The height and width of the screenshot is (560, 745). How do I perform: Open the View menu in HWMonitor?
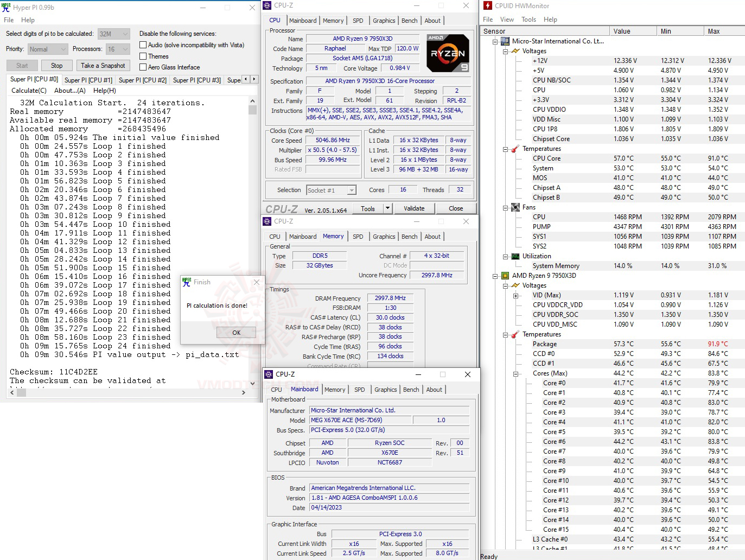point(507,20)
